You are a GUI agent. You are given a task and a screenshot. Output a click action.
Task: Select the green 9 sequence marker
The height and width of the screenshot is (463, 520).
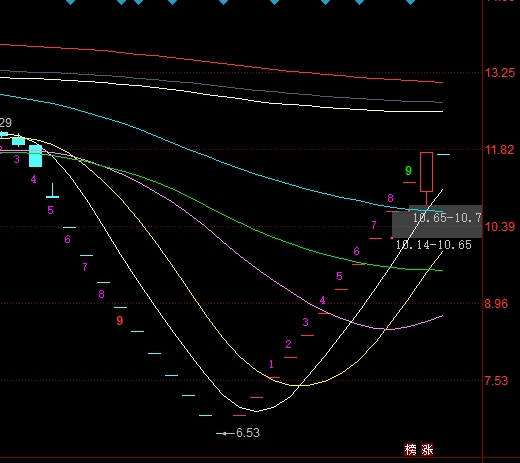tap(408, 171)
